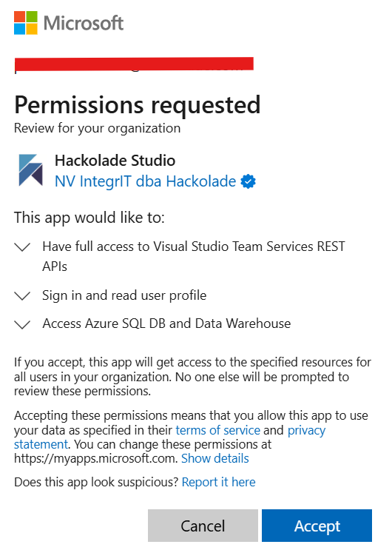Click the Hackolade Studio app name

click(x=115, y=161)
